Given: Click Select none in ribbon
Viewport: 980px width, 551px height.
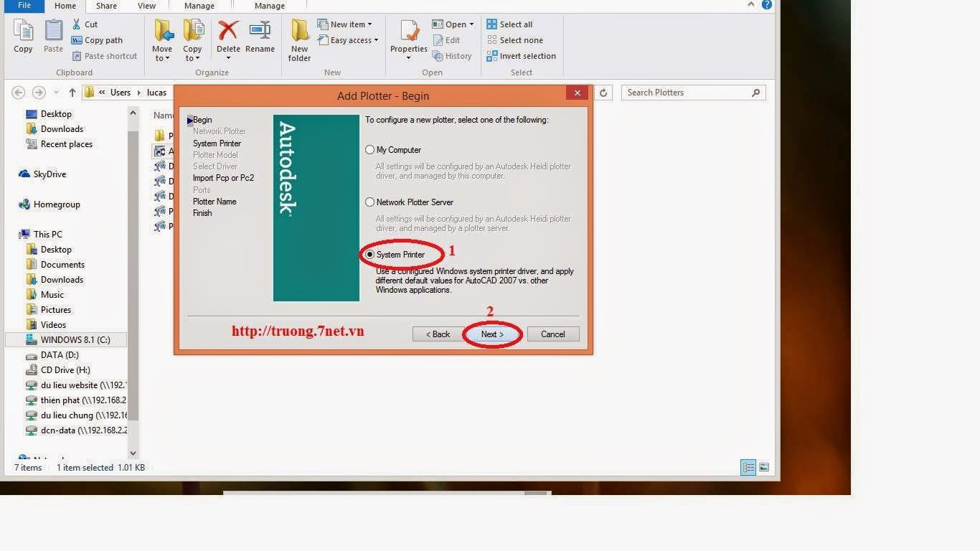Looking at the screenshot, I should (514, 40).
